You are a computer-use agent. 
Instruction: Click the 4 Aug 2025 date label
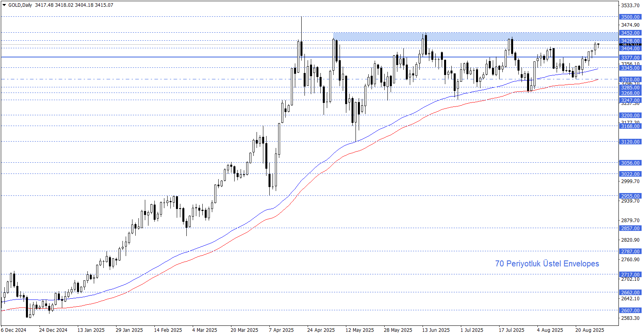[550, 330]
